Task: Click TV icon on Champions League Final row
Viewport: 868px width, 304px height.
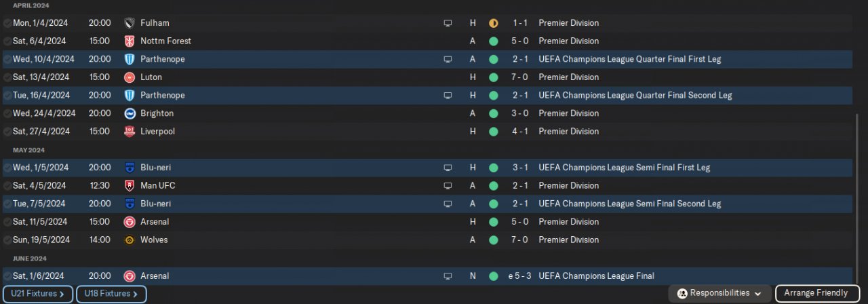Action: [x=448, y=276]
